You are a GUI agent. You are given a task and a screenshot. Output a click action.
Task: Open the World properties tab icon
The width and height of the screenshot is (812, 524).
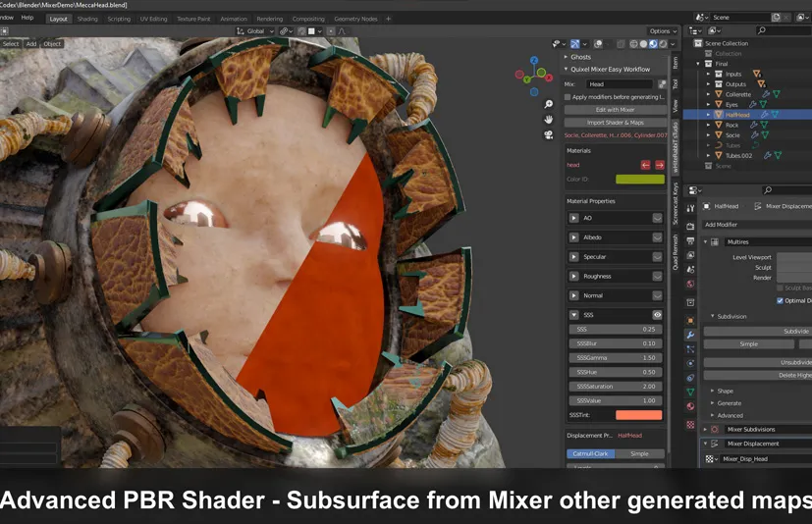[690, 284]
